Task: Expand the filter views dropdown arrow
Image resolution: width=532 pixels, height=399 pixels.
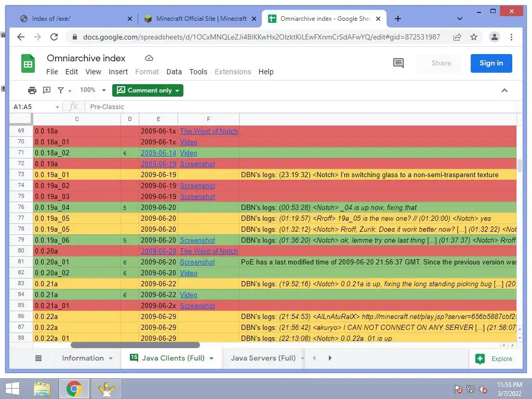Action: 70,91
